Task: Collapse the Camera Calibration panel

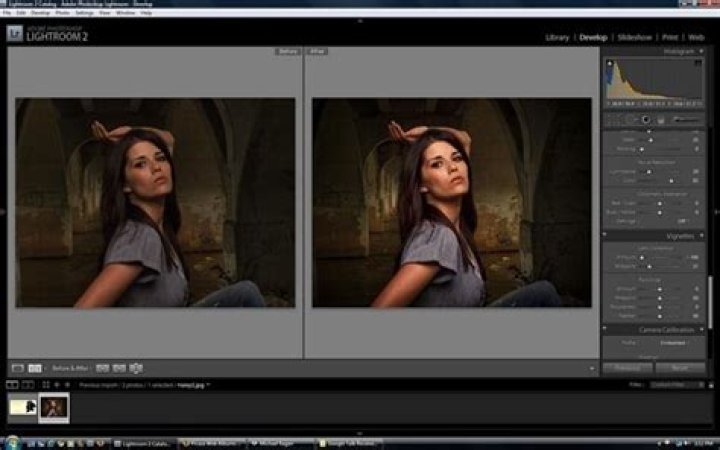Action: click(x=701, y=330)
